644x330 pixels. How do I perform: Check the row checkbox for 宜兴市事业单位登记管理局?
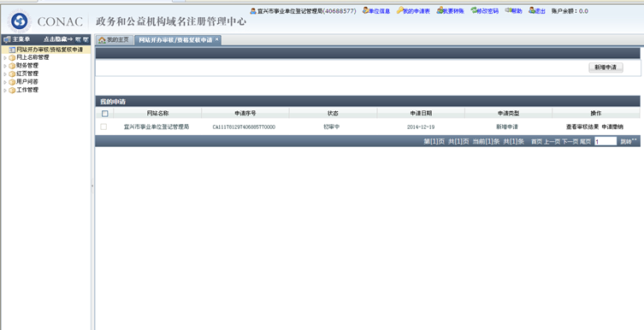click(x=103, y=127)
